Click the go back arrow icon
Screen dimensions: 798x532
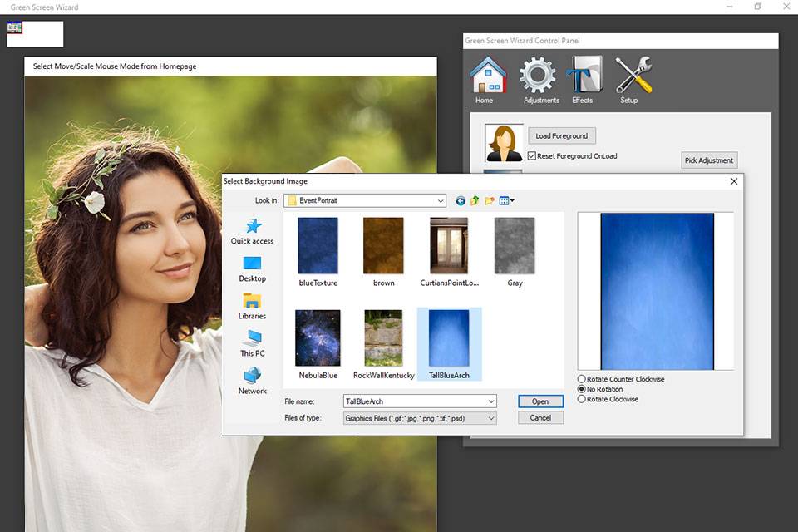pos(461,200)
